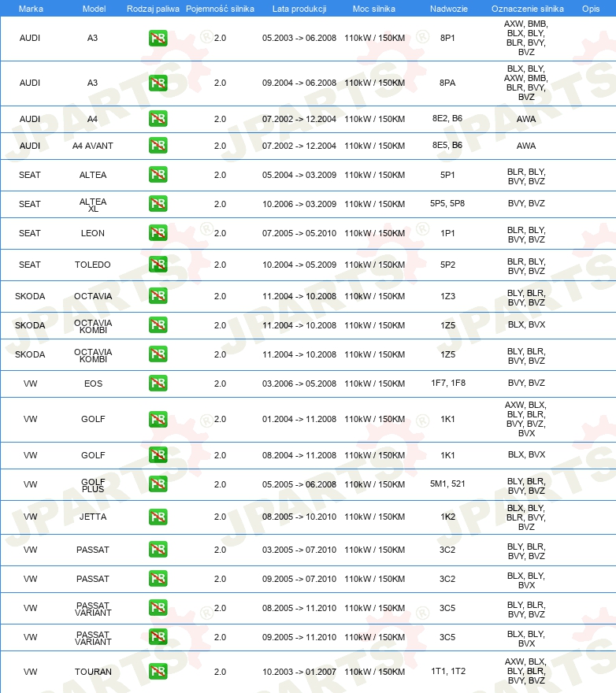Image resolution: width=616 pixels, height=693 pixels.
Task: Click the fuel icon in VW EOS row
Action: point(158,384)
